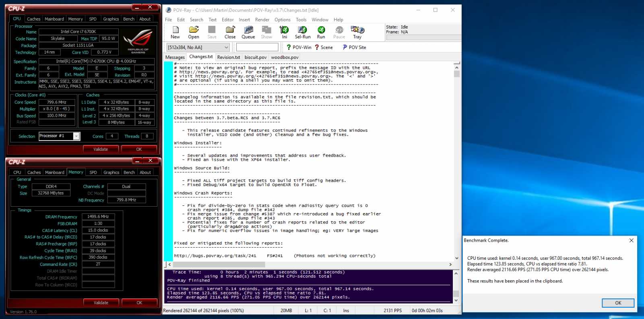Close the Benchmark Complete dialog with X
The image size is (644, 319).
(x=631, y=240)
